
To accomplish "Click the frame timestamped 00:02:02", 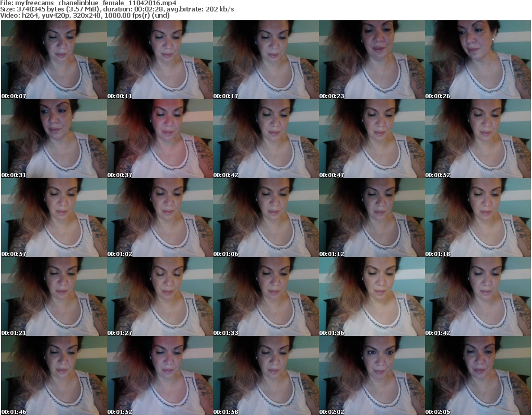I will click(371, 376).
